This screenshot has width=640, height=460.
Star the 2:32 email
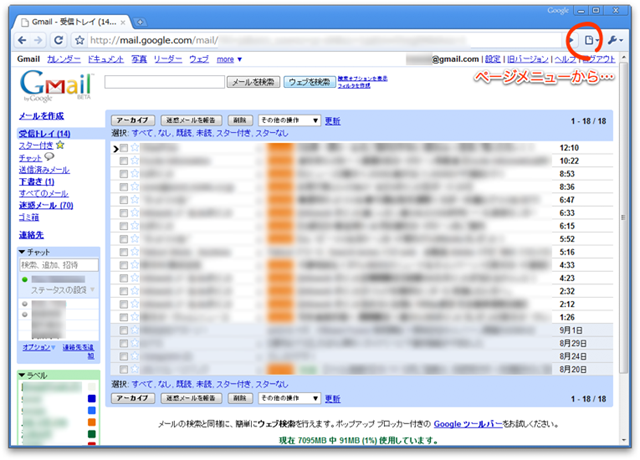click(x=135, y=291)
